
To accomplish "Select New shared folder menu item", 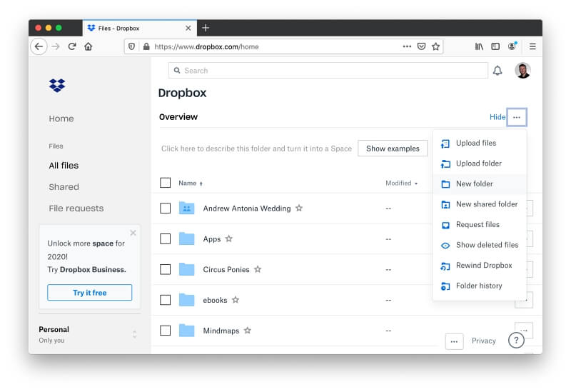I will coord(480,204).
